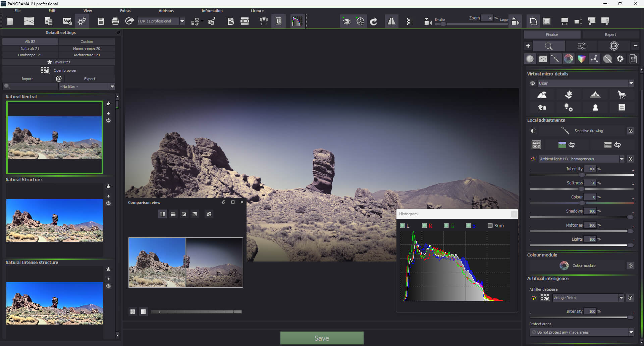Image resolution: width=644 pixels, height=346 pixels.
Task: Enable the Sum checkbox in the Histogram
Action: (490, 225)
